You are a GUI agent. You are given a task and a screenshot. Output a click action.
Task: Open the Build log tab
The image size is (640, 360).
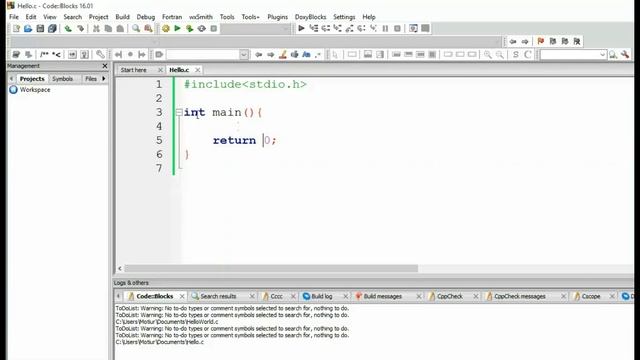click(322, 296)
